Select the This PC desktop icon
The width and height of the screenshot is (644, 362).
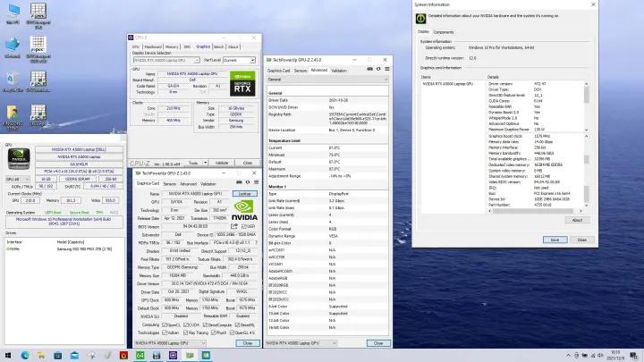point(13,13)
